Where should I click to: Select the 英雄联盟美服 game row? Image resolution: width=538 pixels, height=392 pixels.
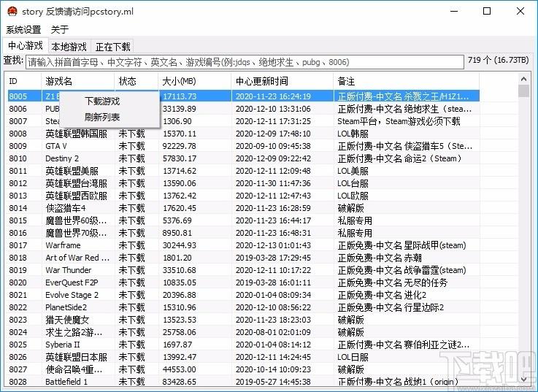coord(243,171)
